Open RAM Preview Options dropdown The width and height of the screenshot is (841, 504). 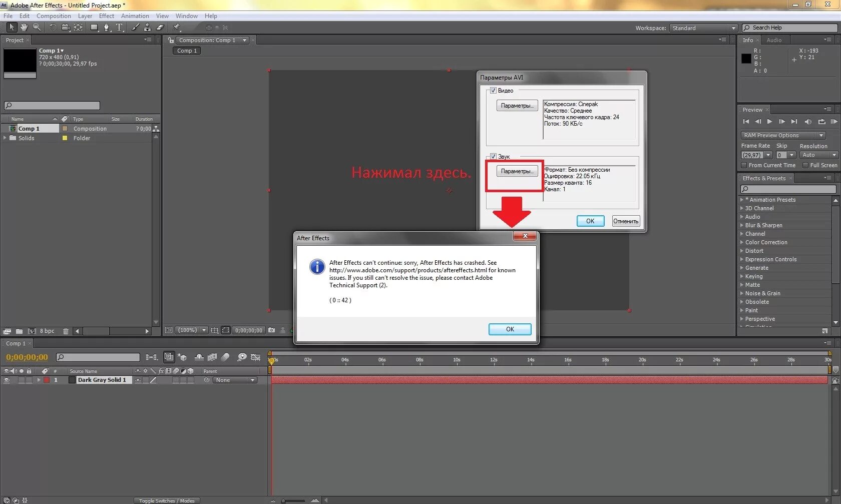point(783,135)
